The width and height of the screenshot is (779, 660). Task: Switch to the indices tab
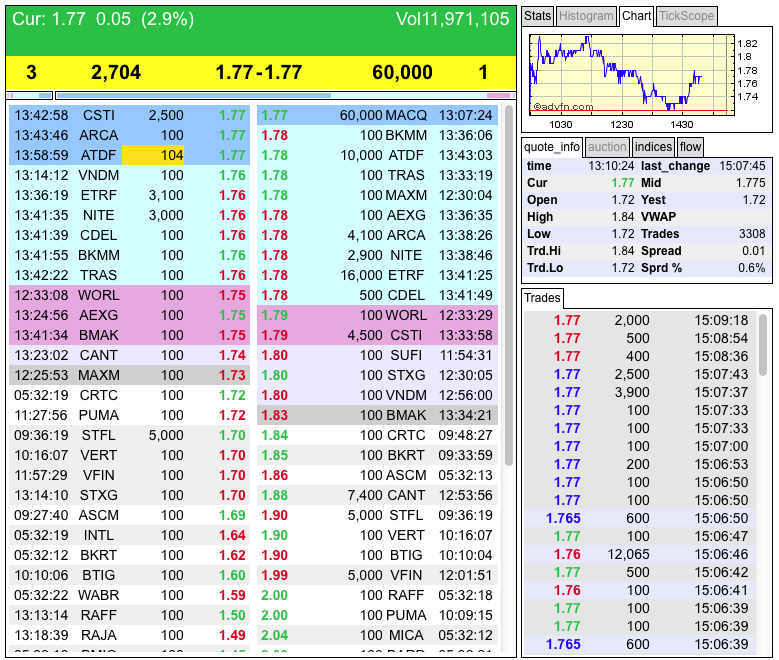[x=653, y=147]
